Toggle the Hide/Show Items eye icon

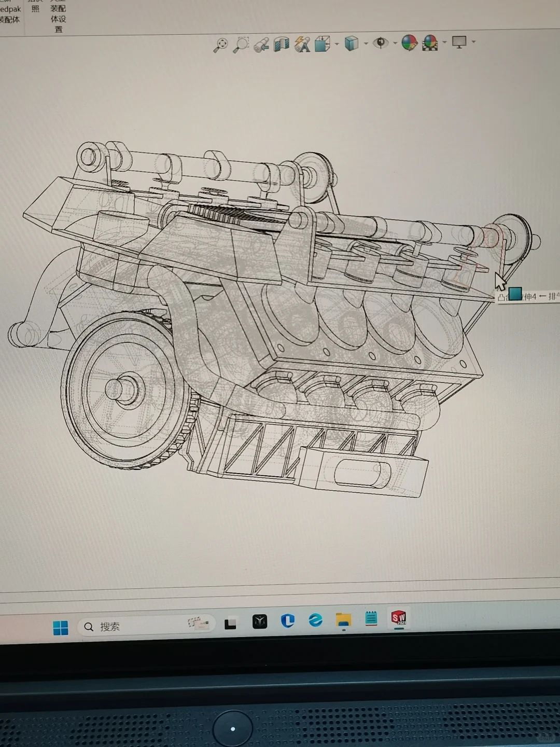(x=381, y=43)
